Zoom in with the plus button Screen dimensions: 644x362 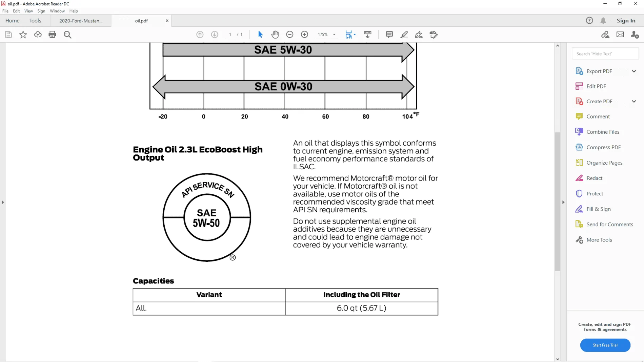304,35
